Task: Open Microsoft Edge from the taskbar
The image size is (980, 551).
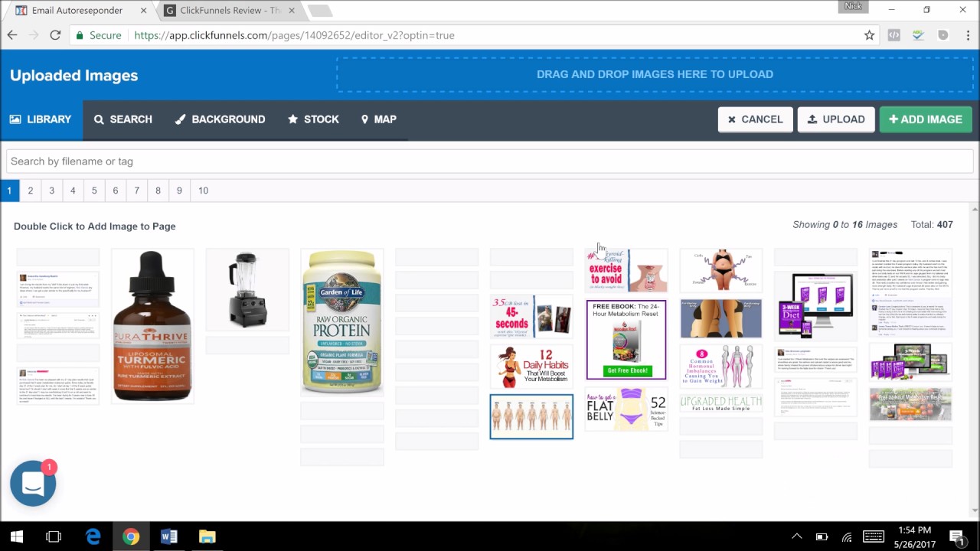Action: (x=93, y=536)
